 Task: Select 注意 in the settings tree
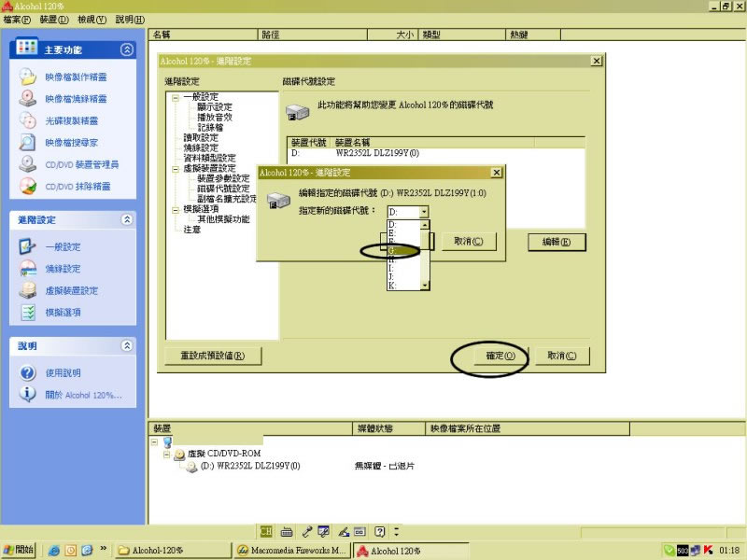tap(192, 230)
